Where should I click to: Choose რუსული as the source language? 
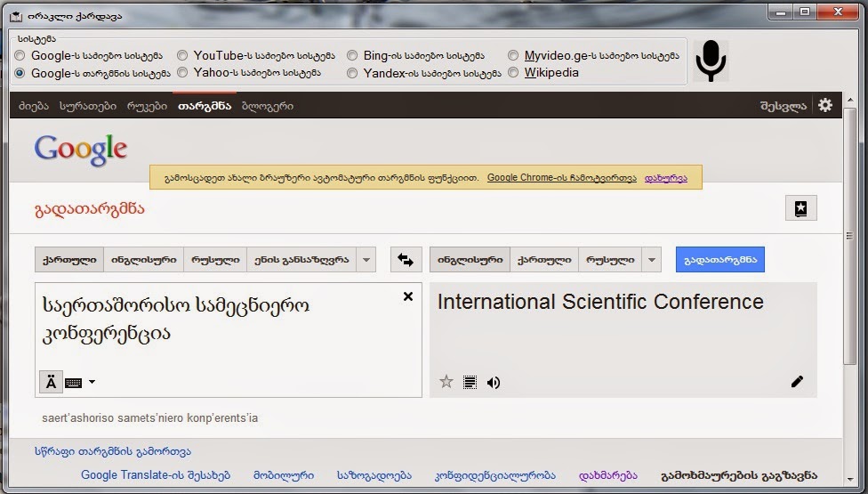[215, 260]
